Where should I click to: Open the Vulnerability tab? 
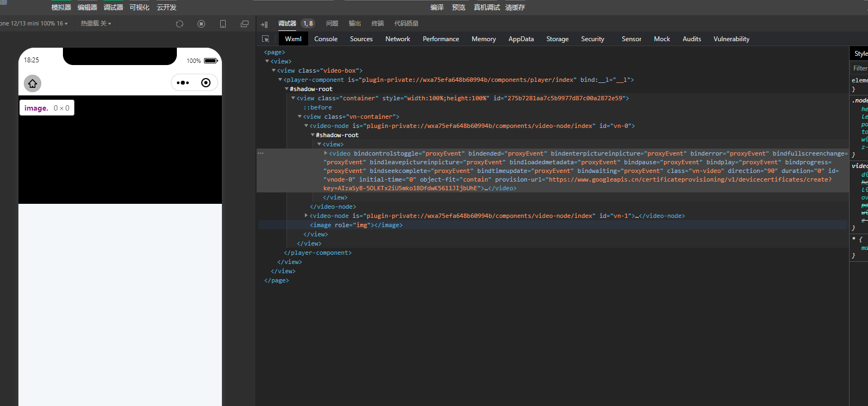(x=731, y=39)
